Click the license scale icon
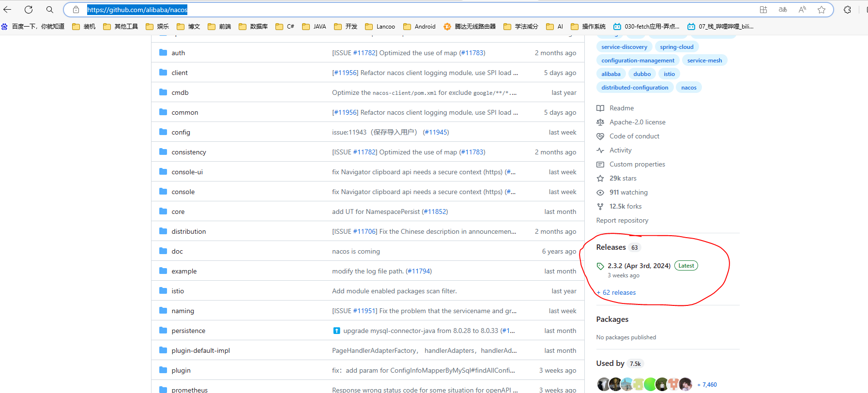The width and height of the screenshot is (868, 393). click(600, 122)
